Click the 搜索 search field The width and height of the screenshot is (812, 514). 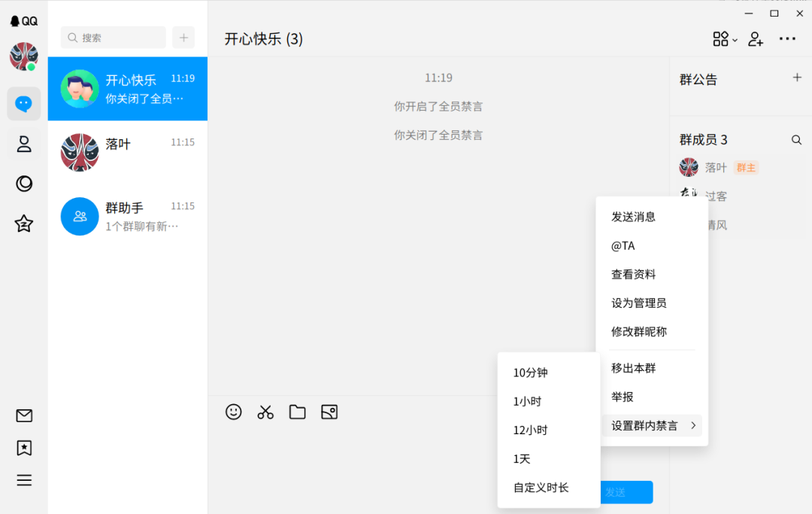click(114, 38)
